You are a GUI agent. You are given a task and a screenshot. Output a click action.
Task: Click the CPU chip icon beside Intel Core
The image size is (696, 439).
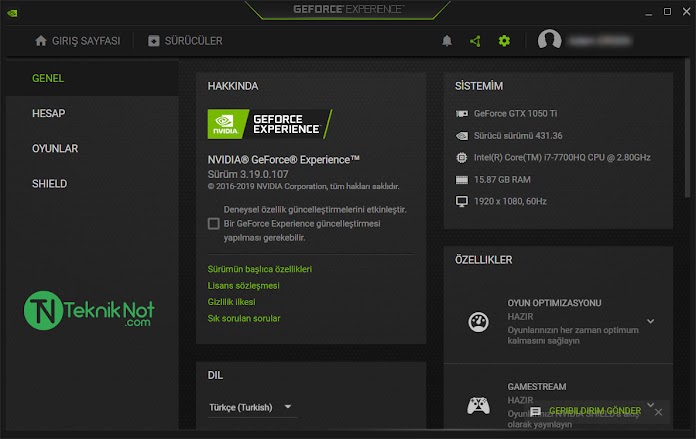[x=462, y=158]
